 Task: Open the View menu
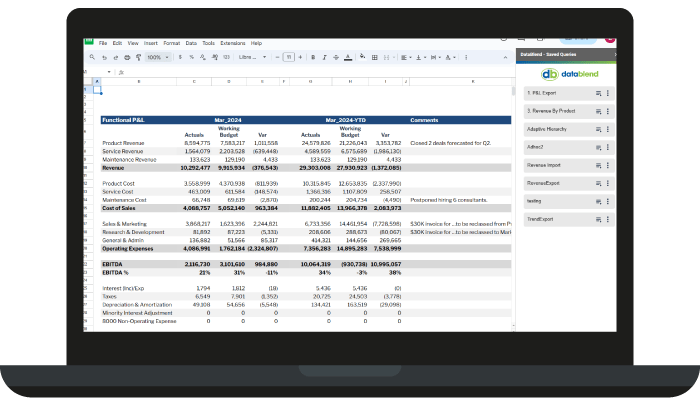[133, 43]
